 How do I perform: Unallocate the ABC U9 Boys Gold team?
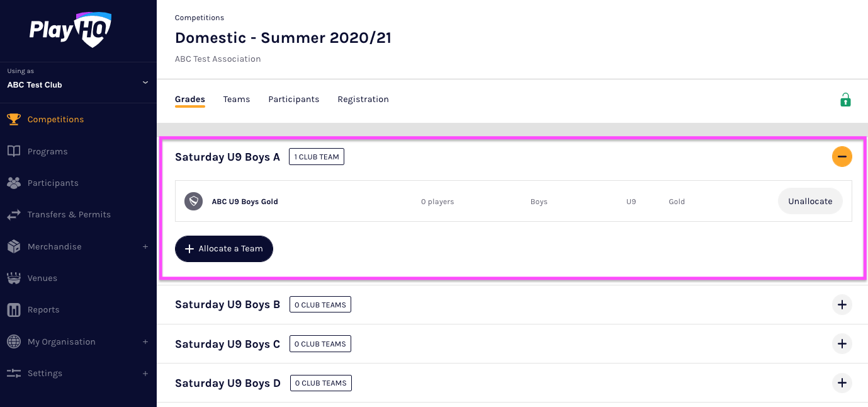pyautogui.click(x=810, y=202)
